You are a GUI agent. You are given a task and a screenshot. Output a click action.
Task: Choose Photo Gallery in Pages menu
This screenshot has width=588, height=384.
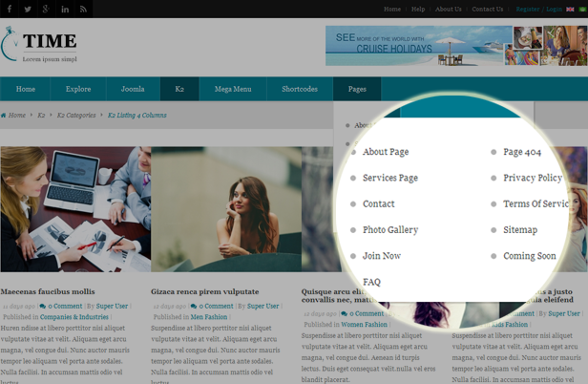click(x=389, y=230)
